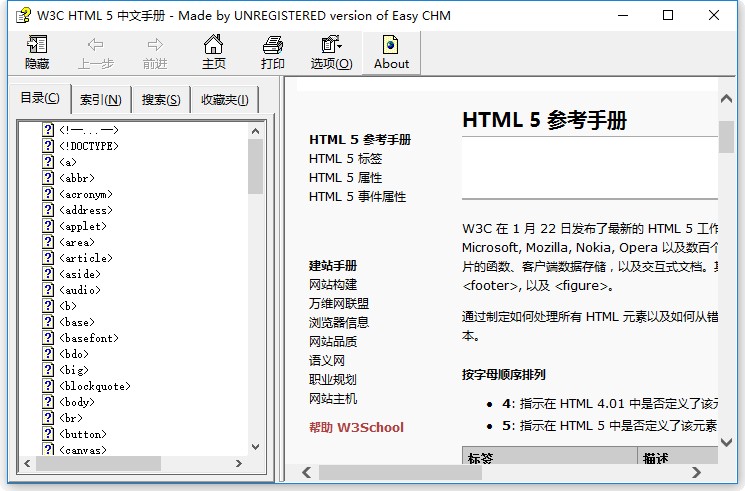Viewport: 745px width, 491px height.
Task: Click content pane scroll up arrow
Action: pos(726,99)
